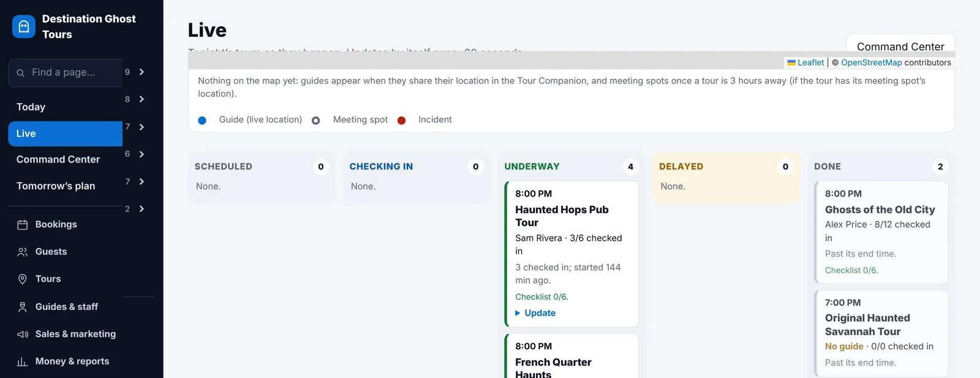
Task: Click the Destination Ghost Tours ghost logo
Action: coord(24,26)
